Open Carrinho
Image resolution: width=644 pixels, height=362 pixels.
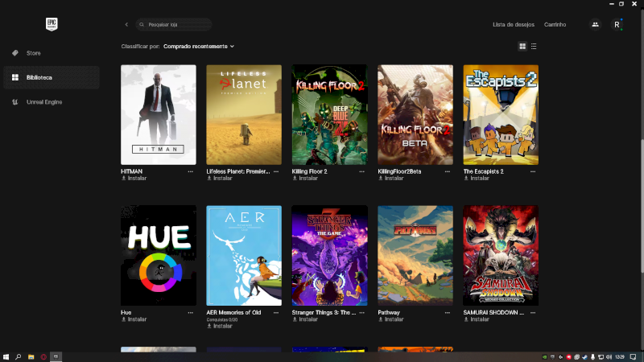click(555, 25)
